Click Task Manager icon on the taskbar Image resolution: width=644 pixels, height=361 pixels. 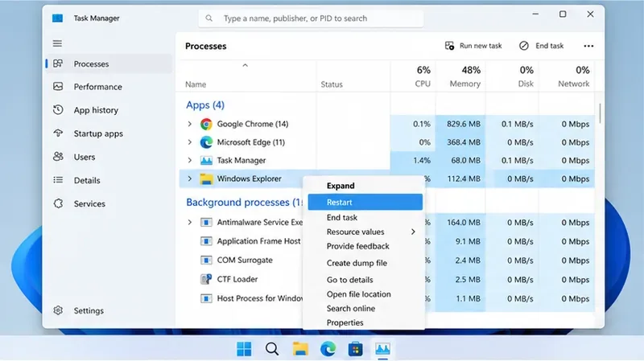383,349
